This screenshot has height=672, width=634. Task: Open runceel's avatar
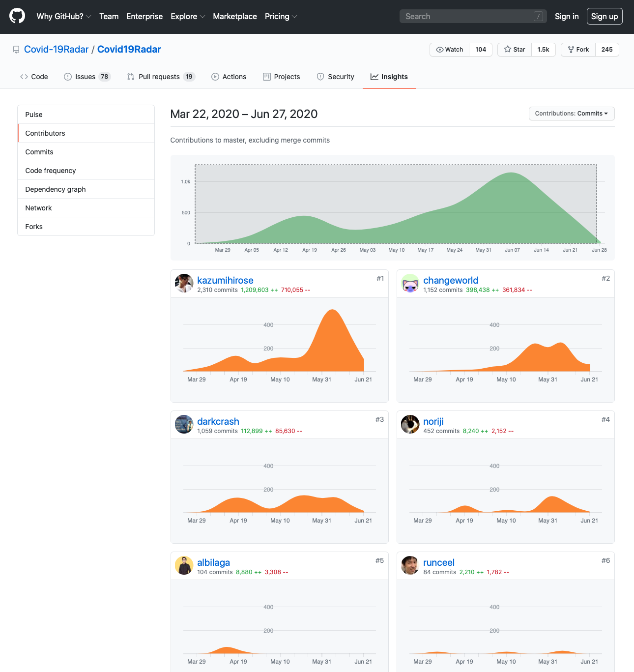click(410, 565)
